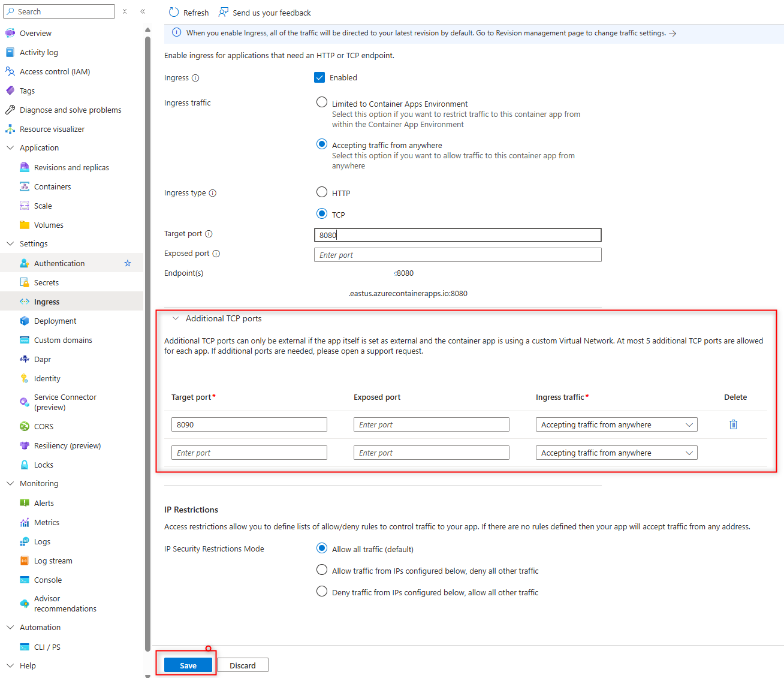
Task: Click the Metrics chart icon
Action: tap(25, 522)
